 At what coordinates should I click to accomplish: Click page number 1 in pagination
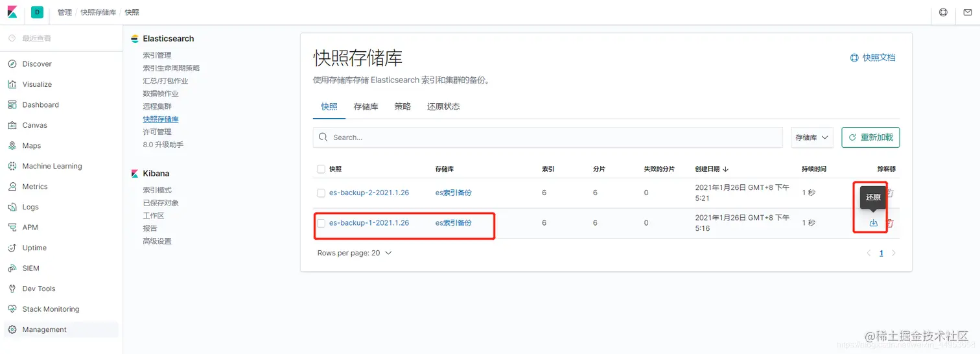881,254
